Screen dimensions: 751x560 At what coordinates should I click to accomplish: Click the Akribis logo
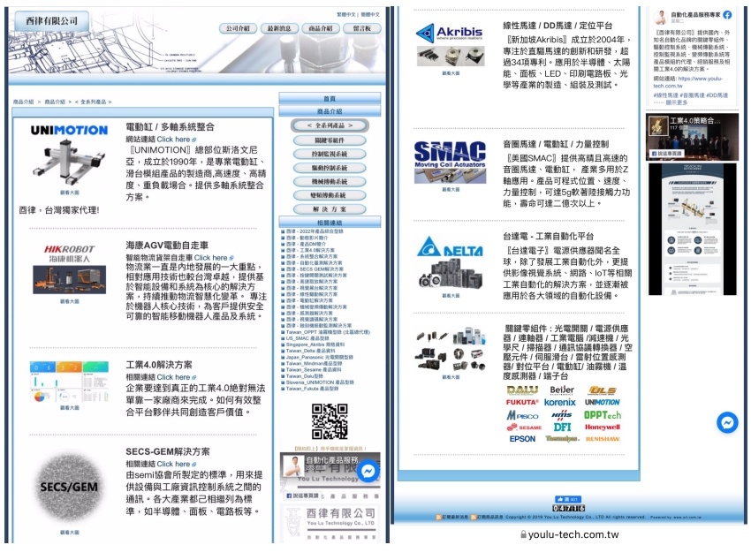[449, 33]
